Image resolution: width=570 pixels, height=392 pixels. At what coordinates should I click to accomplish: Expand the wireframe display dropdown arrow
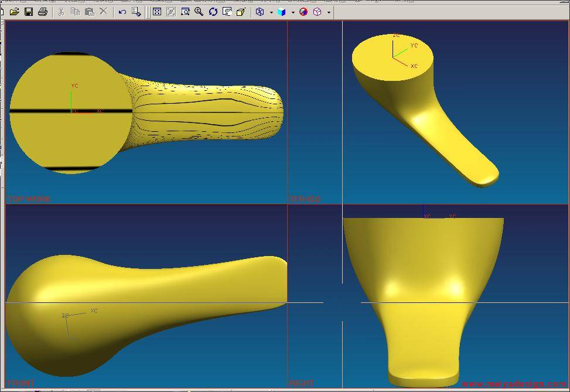pos(271,12)
